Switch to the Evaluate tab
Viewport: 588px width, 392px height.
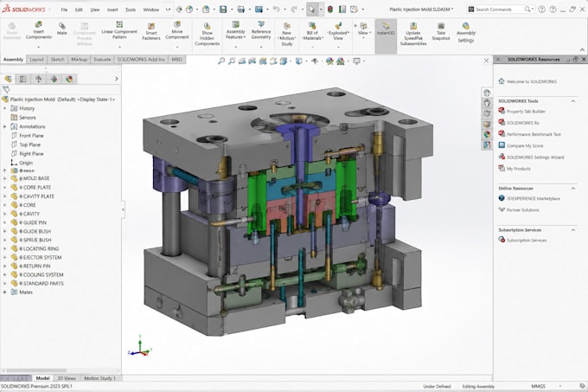coord(102,59)
